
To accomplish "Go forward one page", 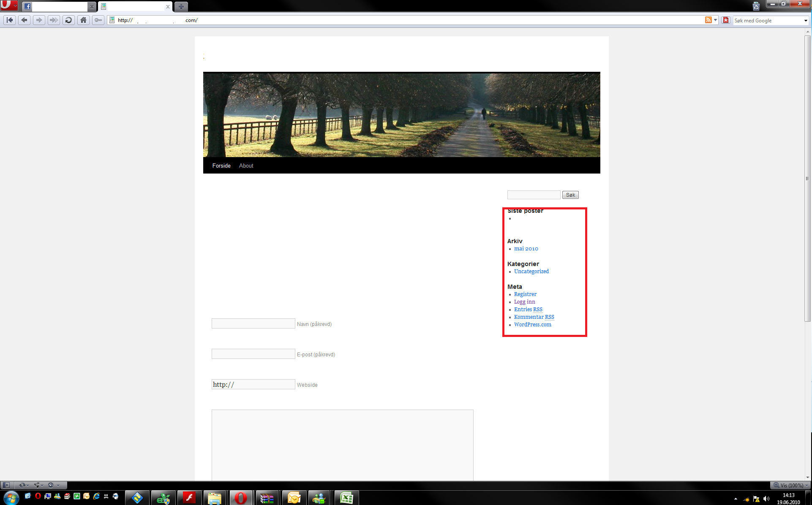I will pyautogui.click(x=39, y=20).
